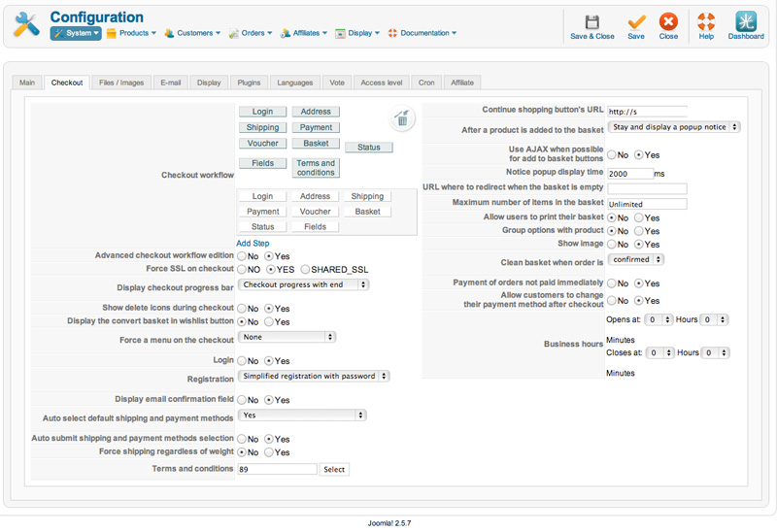
Task: Open the Clean basket when order is dropdown
Action: (636, 259)
